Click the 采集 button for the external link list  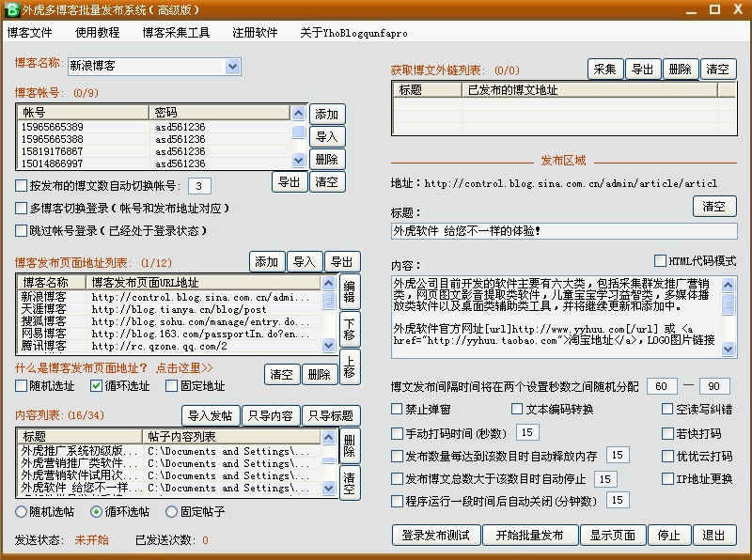click(605, 69)
